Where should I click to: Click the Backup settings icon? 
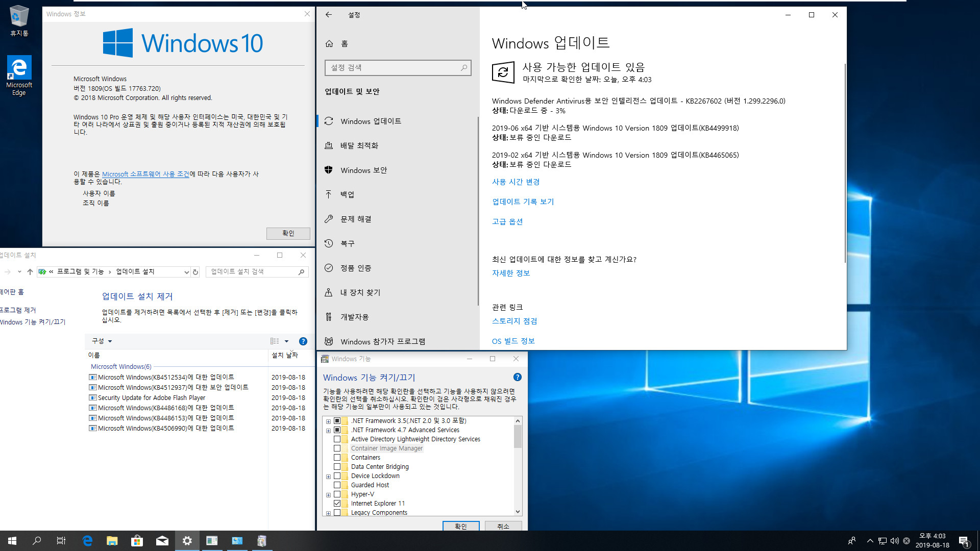click(329, 194)
